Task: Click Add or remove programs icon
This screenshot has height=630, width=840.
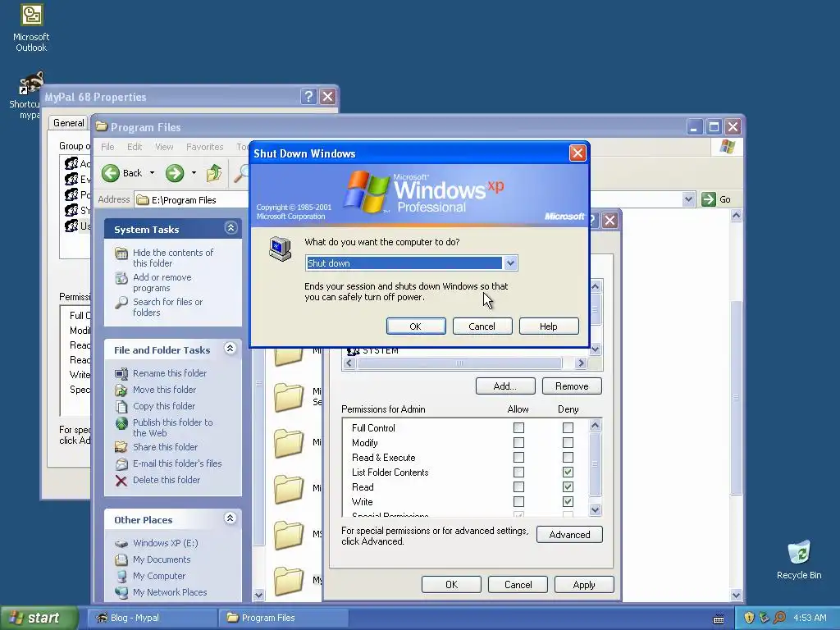Action: [121, 278]
